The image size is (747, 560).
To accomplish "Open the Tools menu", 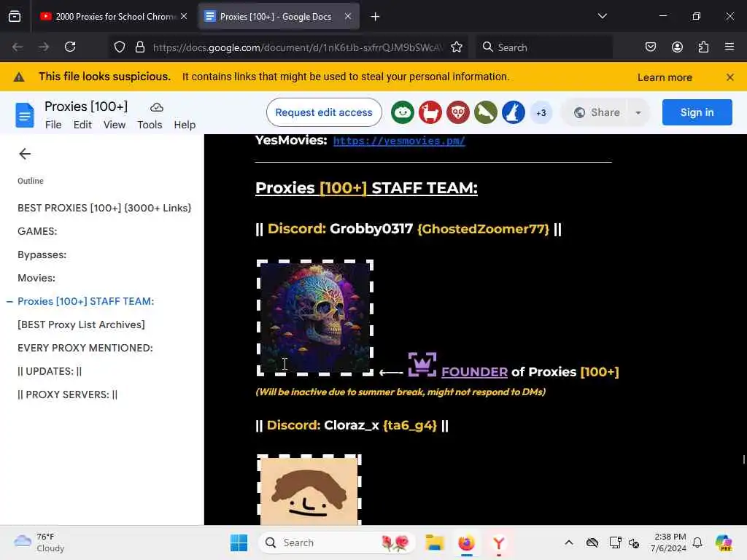I will click(150, 125).
